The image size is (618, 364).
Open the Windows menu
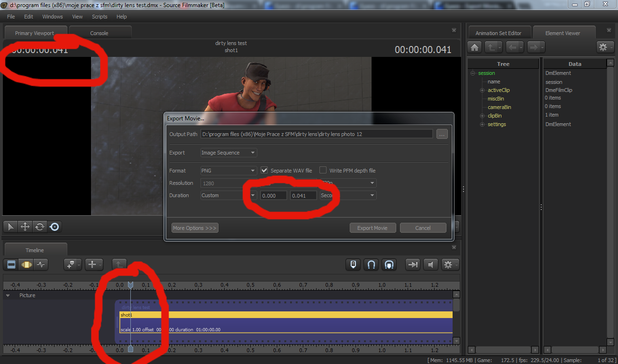click(x=53, y=17)
